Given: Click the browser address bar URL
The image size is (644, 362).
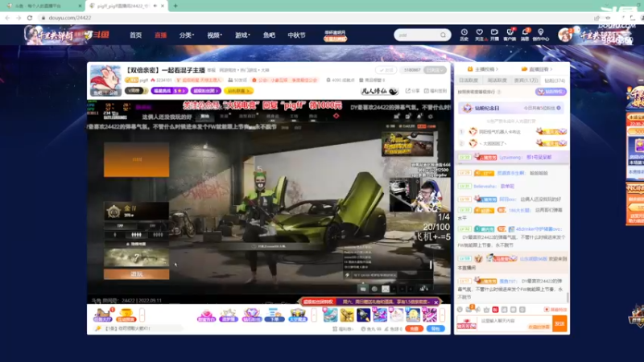Looking at the screenshot, I should pos(70,18).
